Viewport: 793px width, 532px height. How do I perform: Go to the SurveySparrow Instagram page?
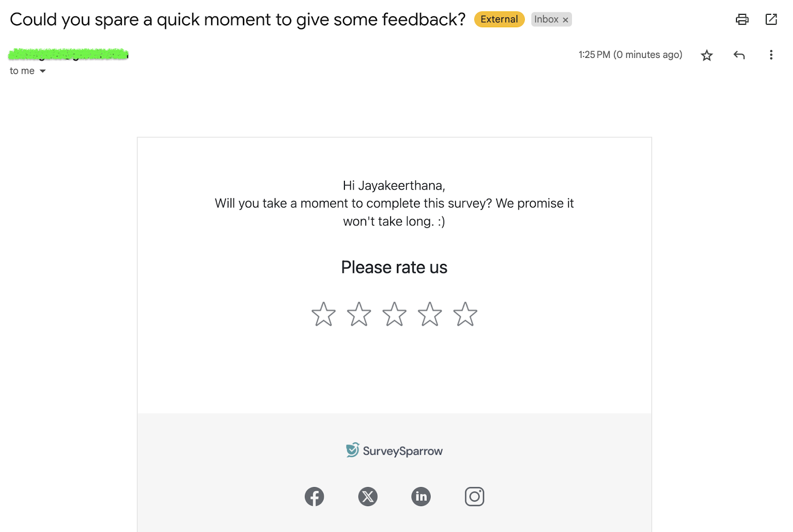(x=474, y=496)
